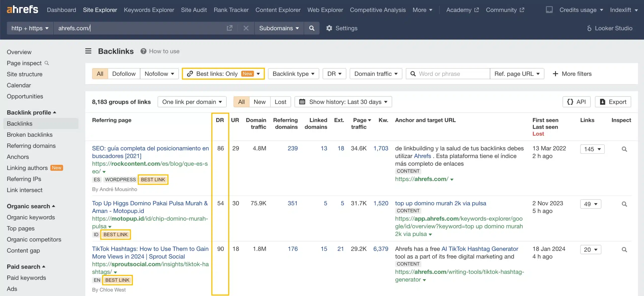Image resolution: width=644 pixels, height=296 pixels.
Task: Collapse the Organic search section
Action: tap(31, 206)
